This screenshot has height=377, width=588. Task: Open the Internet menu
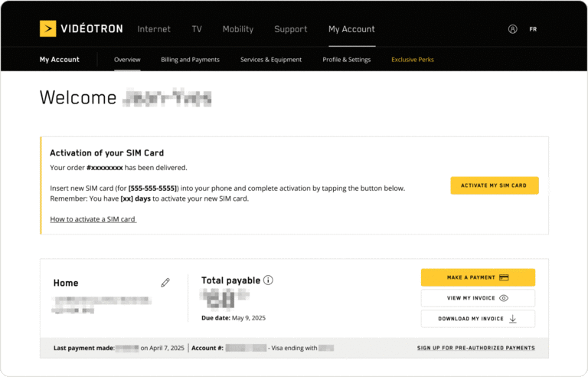[154, 29]
